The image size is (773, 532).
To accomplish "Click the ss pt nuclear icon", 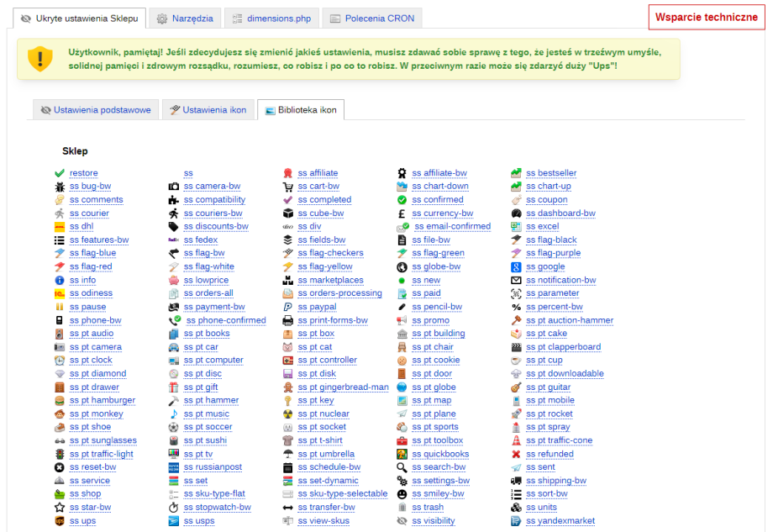I will point(288,414).
